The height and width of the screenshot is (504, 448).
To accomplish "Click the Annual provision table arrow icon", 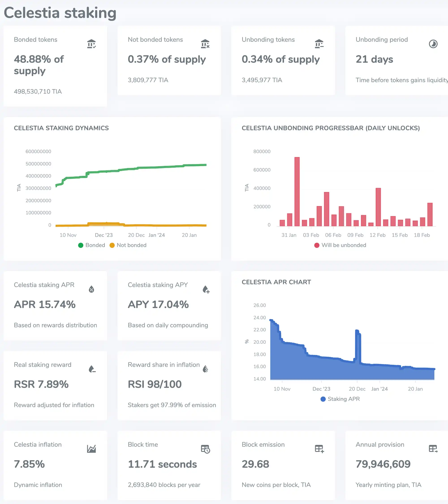I will pos(433,449).
